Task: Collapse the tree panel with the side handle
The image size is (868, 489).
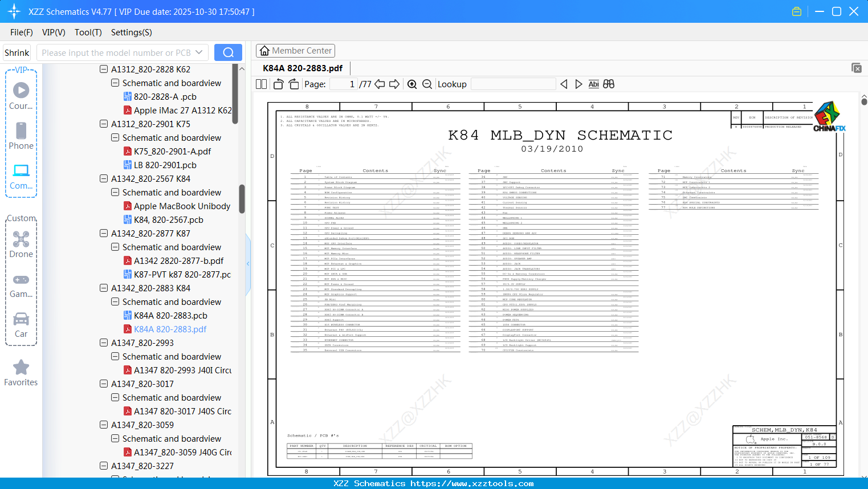Action: point(248,264)
